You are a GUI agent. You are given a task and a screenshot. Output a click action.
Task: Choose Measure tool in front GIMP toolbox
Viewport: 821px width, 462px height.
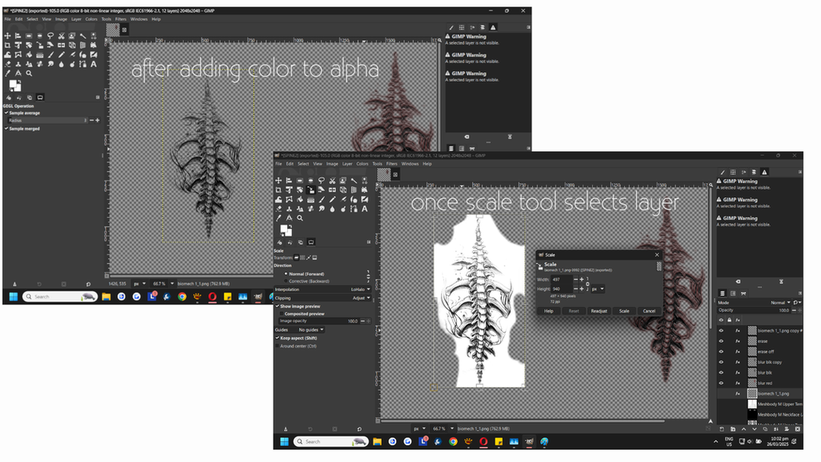(x=289, y=218)
